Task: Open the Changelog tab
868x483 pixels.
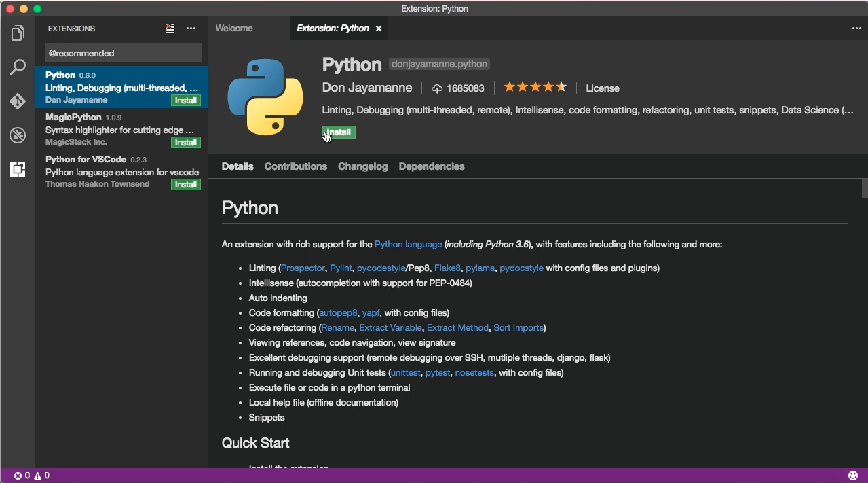Action: pos(363,166)
